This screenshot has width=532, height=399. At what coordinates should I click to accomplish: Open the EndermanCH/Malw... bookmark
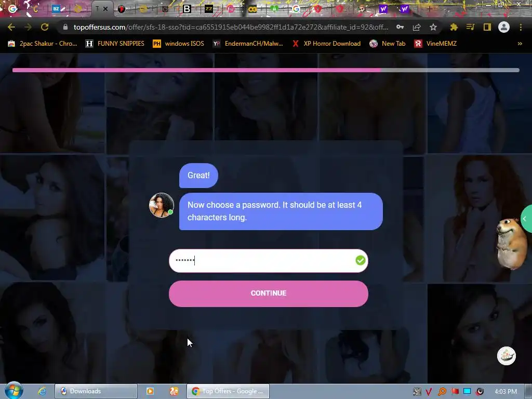click(248, 44)
